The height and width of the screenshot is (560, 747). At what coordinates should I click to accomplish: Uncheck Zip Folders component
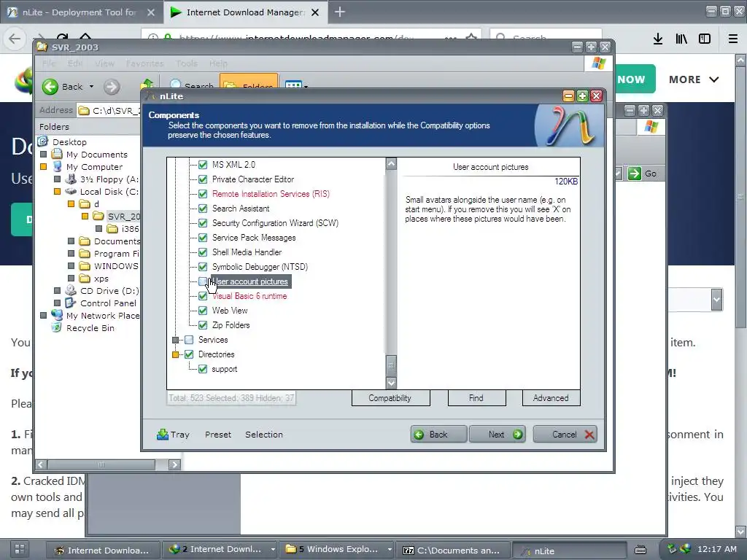click(x=203, y=325)
